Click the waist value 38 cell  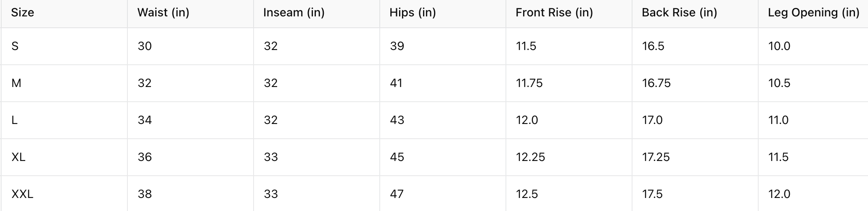click(145, 194)
